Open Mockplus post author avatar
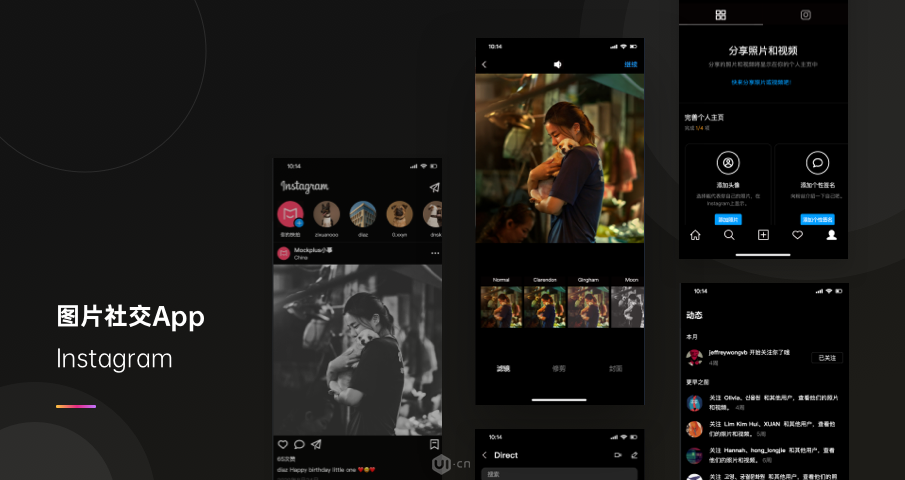Image resolution: width=905 pixels, height=480 pixels. coord(283,253)
